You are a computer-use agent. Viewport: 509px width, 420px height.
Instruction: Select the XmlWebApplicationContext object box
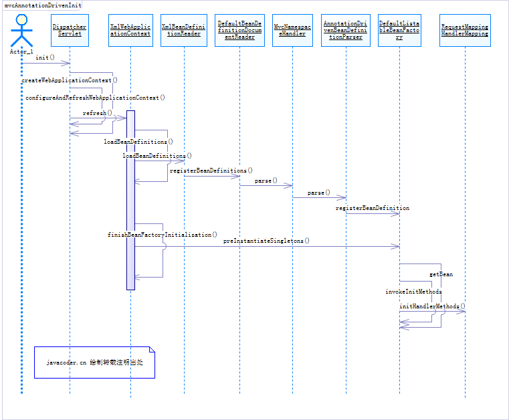click(x=130, y=30)
